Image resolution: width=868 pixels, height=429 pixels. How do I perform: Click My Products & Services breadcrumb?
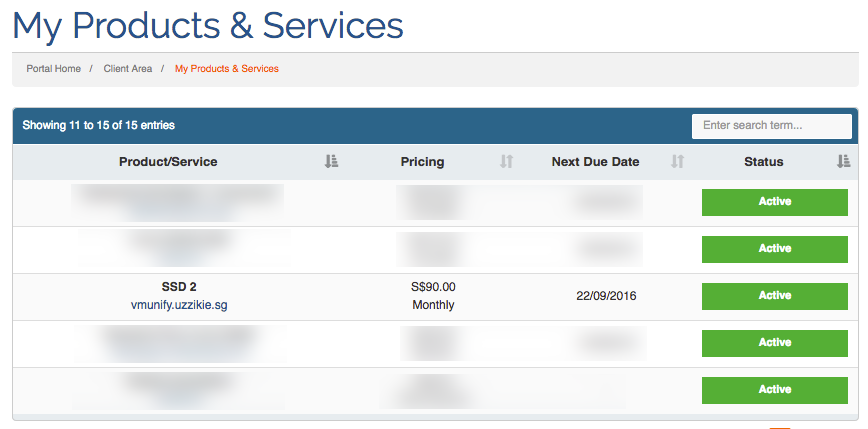(227, 69)
